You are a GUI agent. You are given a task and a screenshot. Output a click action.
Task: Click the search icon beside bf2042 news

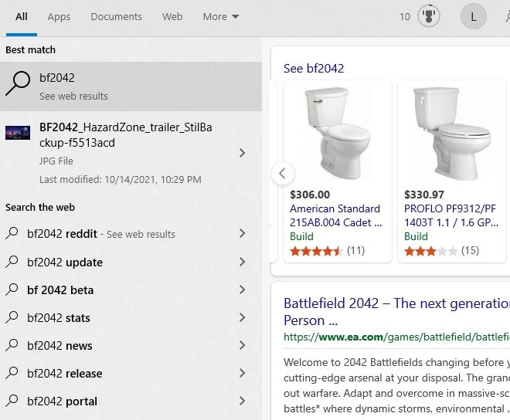[12, 345]
